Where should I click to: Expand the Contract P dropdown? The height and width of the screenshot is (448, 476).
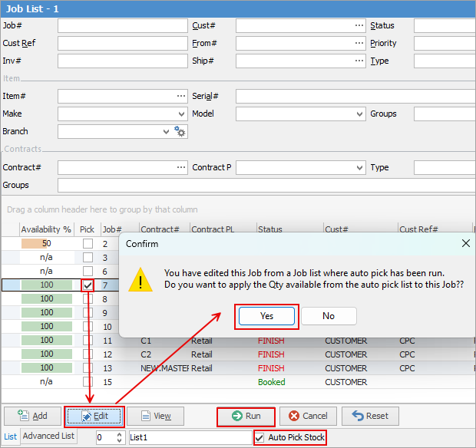click(x=359, y=167)
